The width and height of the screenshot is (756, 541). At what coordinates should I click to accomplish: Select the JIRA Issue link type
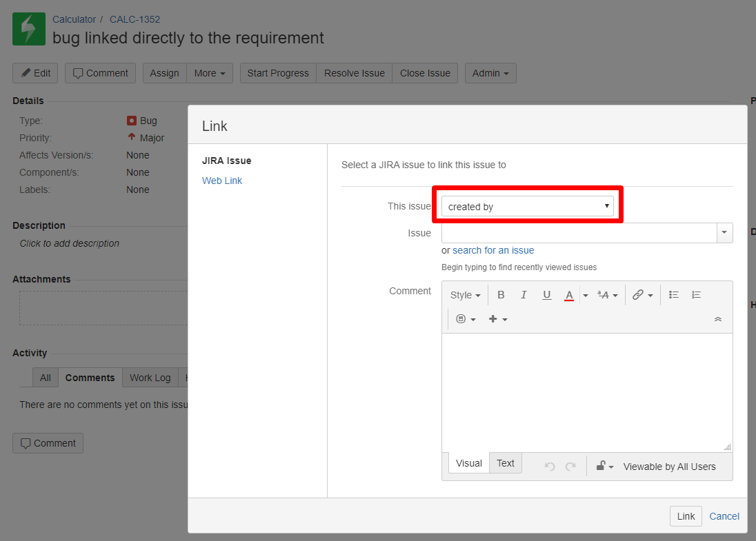click(227, 161)
